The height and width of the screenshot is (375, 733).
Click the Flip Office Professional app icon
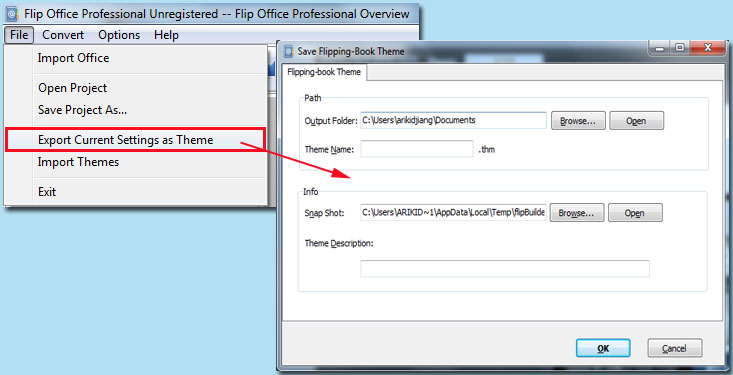(x=12, y=14)
